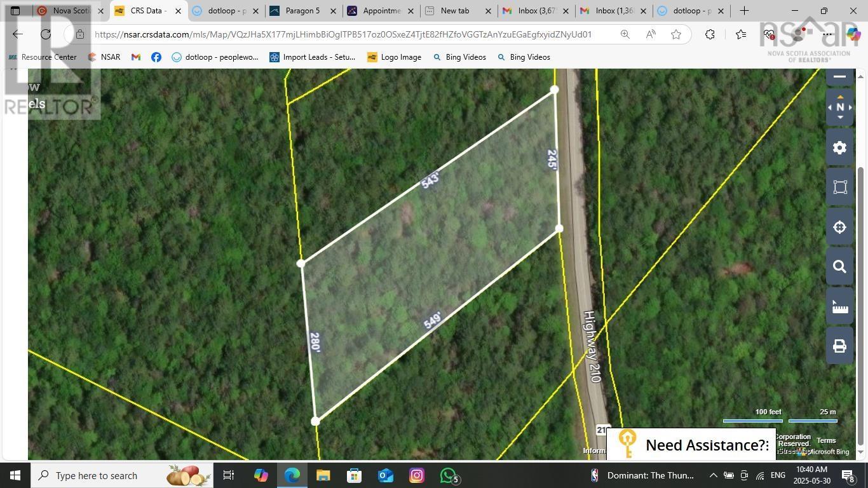This screenshot has width=868, height=488.
Task: Select the area selection tool on map sidebar
Action: click(x=839, y=187)
